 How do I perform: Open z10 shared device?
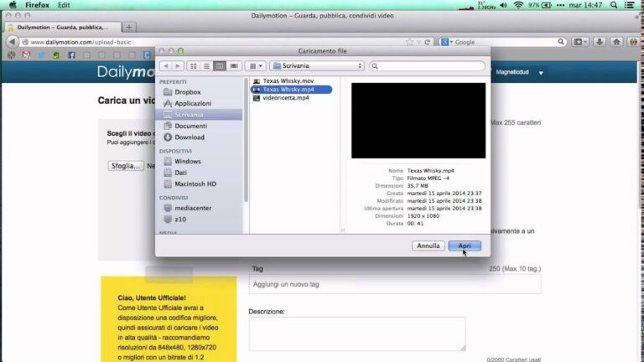click(x=180, y=220)
